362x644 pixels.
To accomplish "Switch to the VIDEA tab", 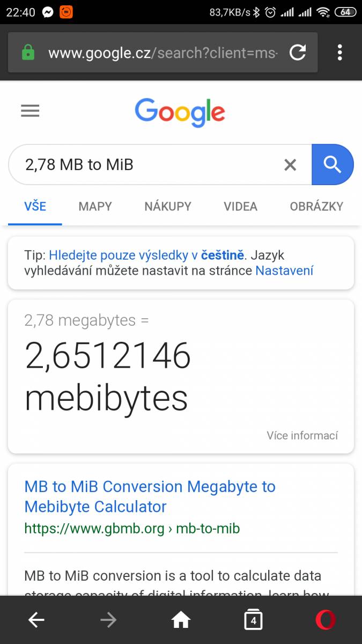I will click(240, 206).
